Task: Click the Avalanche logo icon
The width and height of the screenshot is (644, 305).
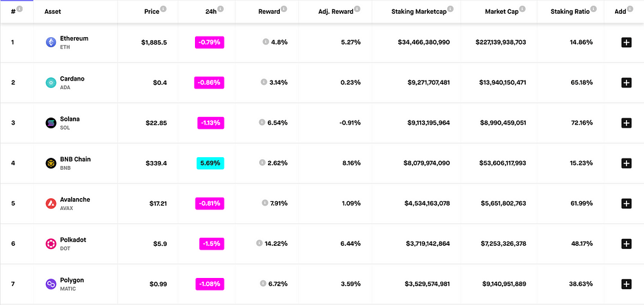Action: (x=50, y=203)
